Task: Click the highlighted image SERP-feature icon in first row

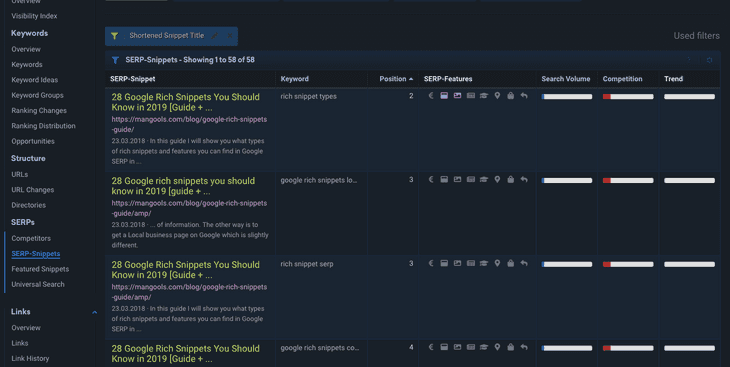Action: [x=458, y=96]
